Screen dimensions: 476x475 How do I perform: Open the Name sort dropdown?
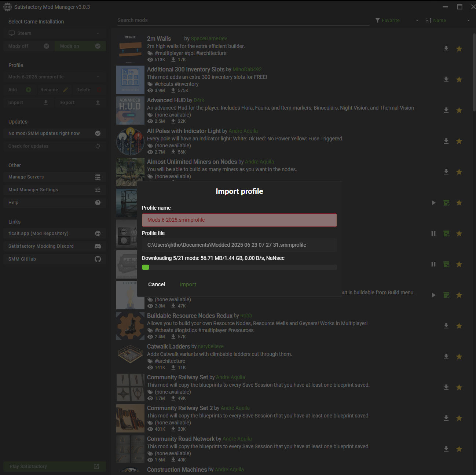point(448,21)
